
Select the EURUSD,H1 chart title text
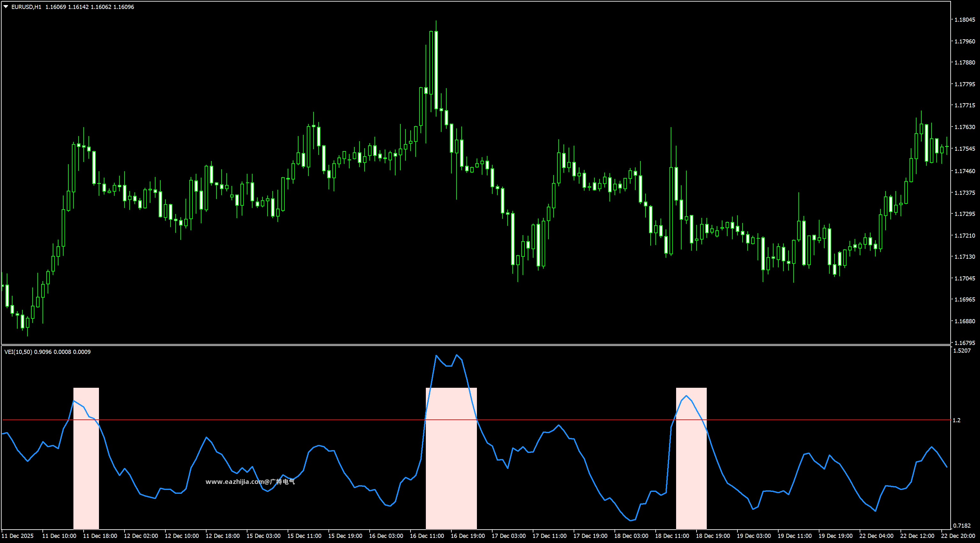(x=26, y=7)
